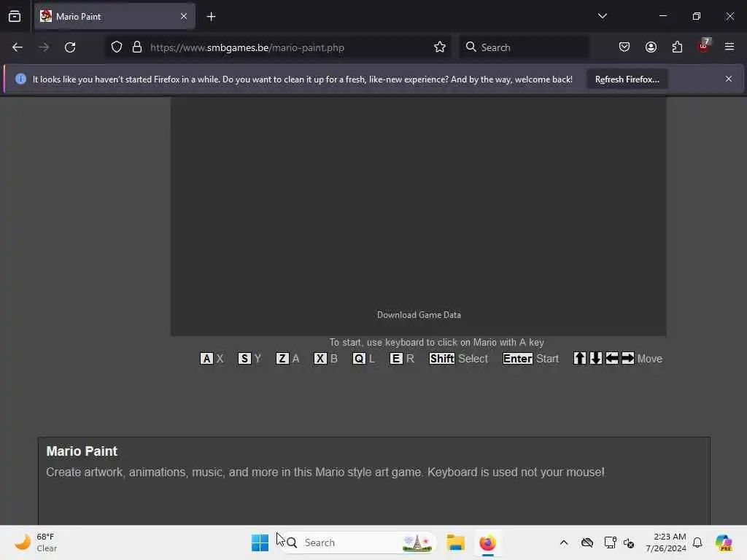This screenshot has width=747, height=560.
Task: Click the display/network tray icon
Action: pyautogui.click(x=610, y=542)
